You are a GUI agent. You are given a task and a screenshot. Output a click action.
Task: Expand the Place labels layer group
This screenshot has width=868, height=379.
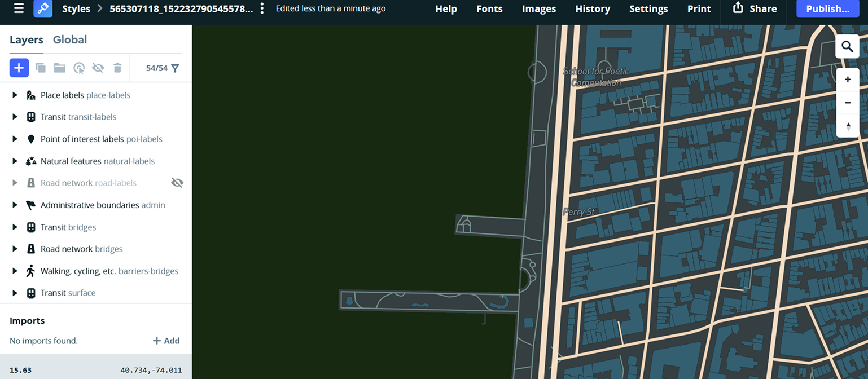(15, 95)
